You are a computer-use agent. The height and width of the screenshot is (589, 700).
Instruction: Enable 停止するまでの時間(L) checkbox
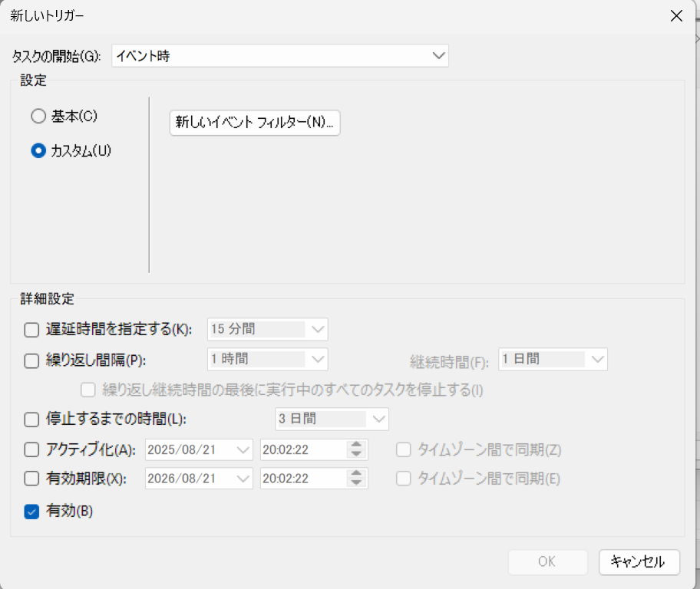(x=31, y=420)
